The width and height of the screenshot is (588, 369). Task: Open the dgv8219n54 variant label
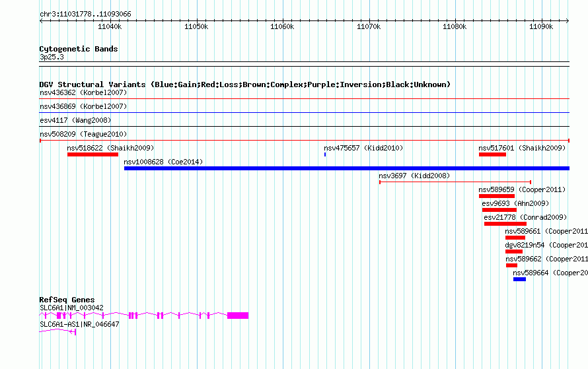tap(546, 245)
